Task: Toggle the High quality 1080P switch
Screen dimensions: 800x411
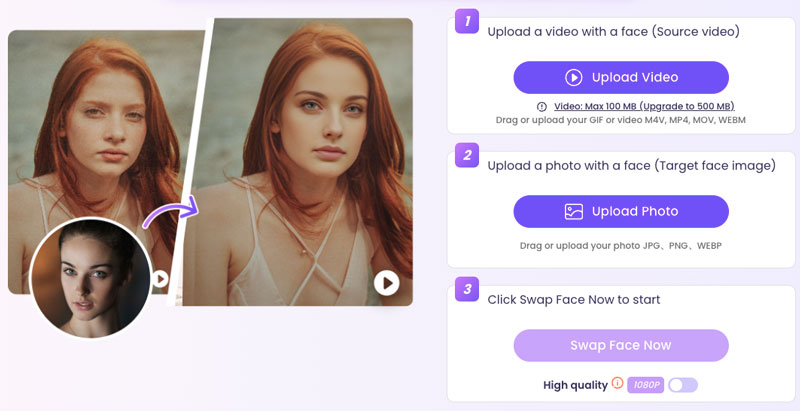Action: (x=683, y=385)
